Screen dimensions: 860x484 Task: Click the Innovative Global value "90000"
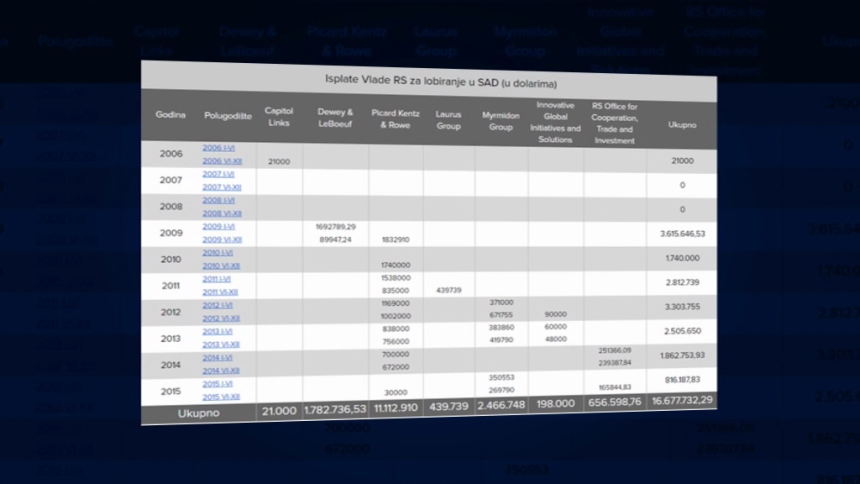pos(556,314)
